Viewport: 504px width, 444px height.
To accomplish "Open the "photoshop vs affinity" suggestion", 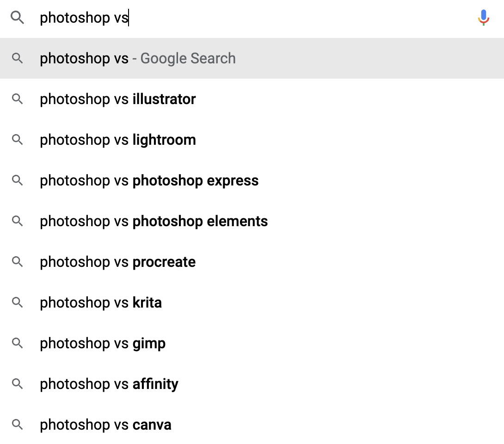I will tap(109, 384).
